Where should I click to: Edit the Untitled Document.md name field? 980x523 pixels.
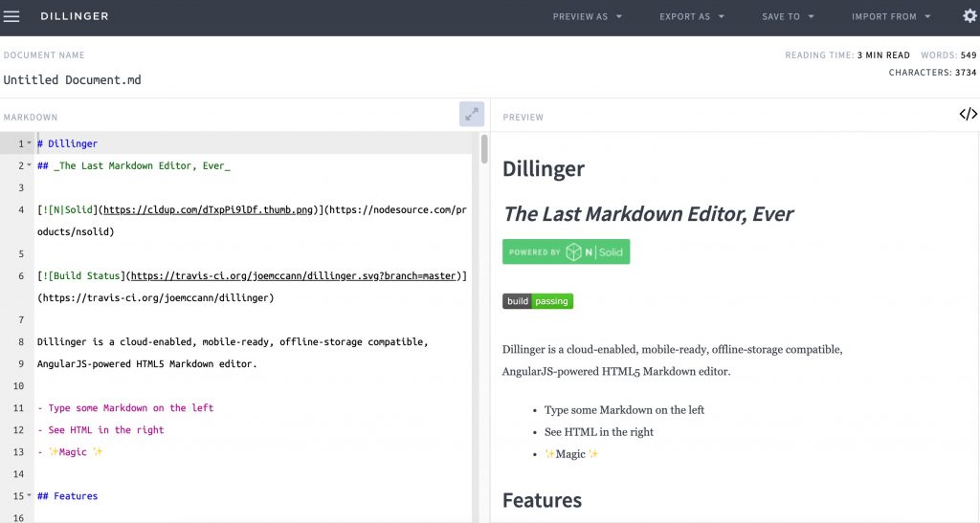coord(73,80)
